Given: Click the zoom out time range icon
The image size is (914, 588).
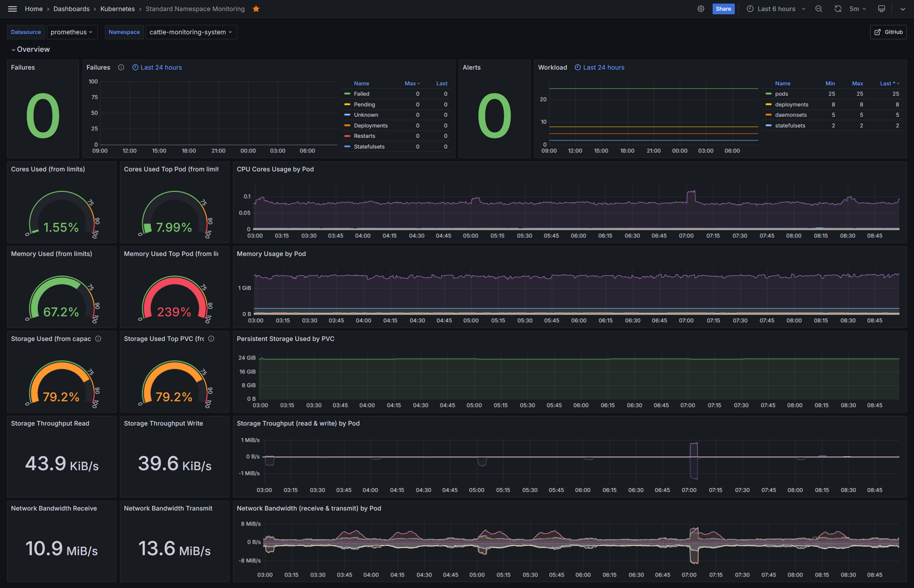Looking at the screenshot, I should [819, 9].
